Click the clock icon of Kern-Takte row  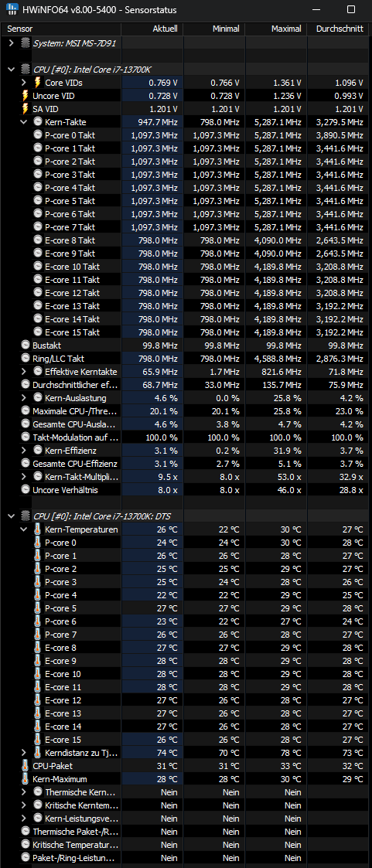point(38,122)
